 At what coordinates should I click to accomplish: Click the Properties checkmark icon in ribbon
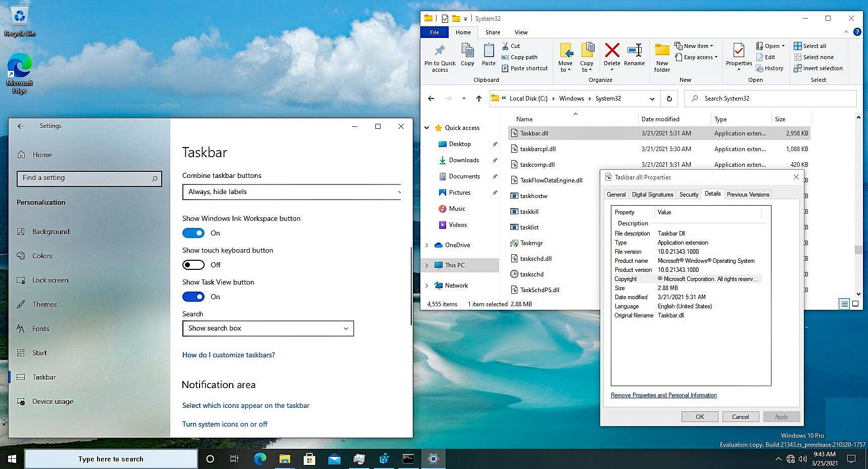click(x=739, y=51)
